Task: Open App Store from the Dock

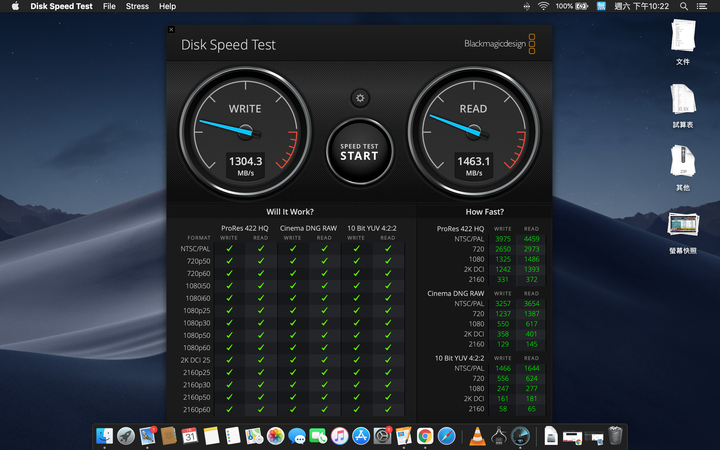Action: [361, 436]
